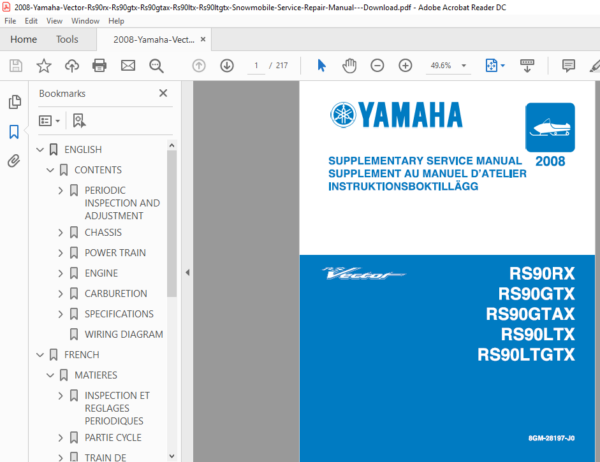
Task: Open the Edit menu
Action: [x=31, y=21]
